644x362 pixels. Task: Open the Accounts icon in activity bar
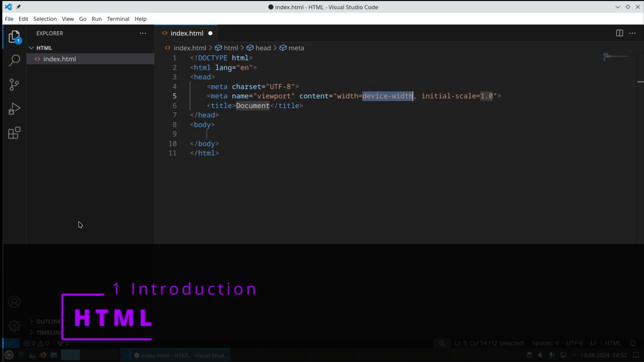click(14, 302)
